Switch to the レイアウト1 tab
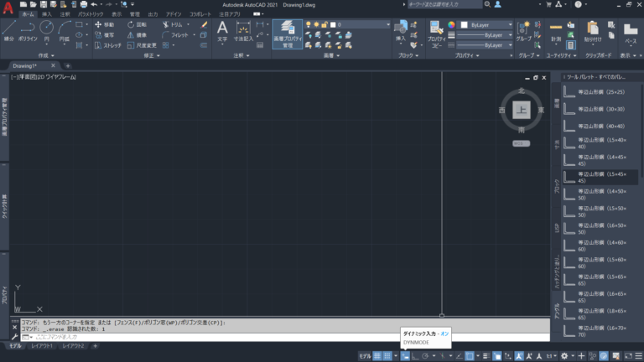 42,345
